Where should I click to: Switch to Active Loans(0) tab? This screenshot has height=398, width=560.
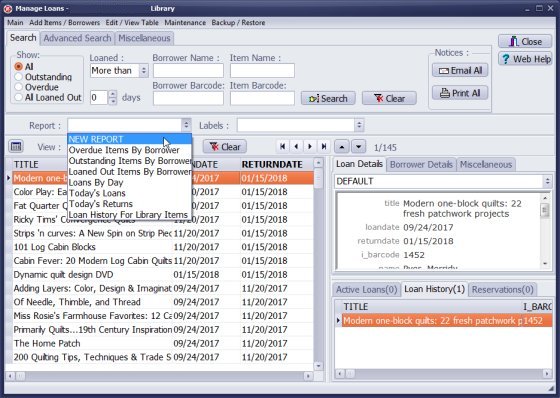(366, 289)
